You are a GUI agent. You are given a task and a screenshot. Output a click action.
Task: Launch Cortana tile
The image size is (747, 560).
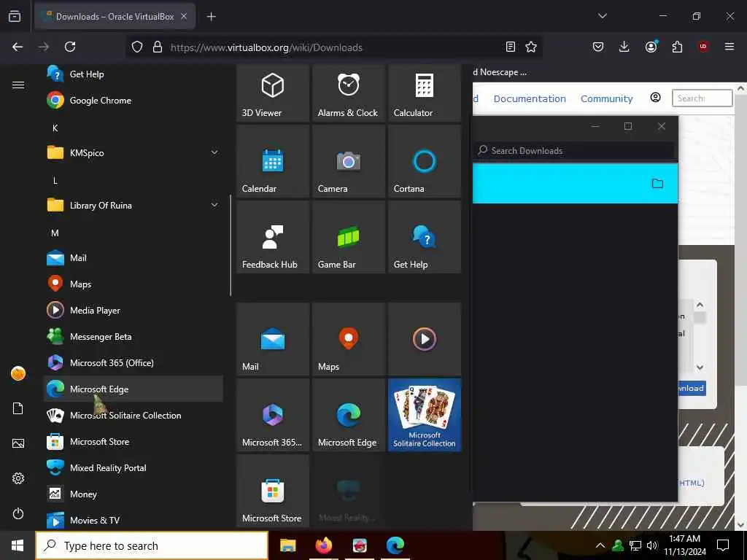(x=424, y=161)
